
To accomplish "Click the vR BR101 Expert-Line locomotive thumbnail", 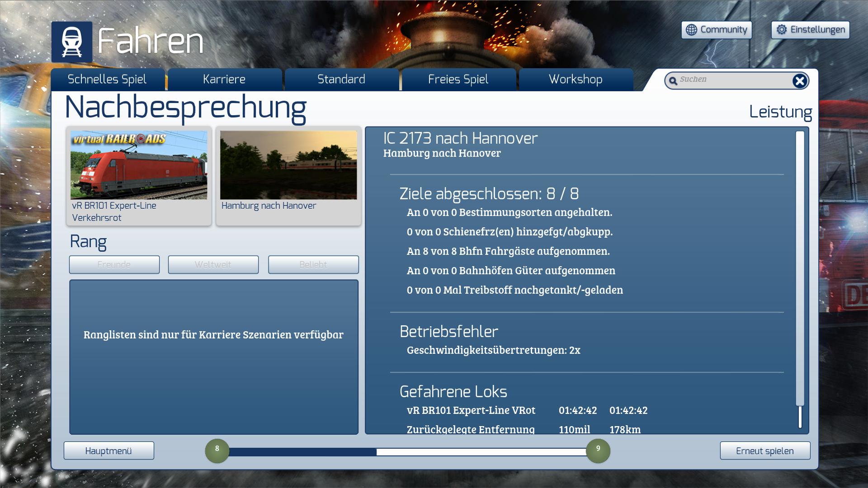I will pyautogui.click(x=139, y=165).
